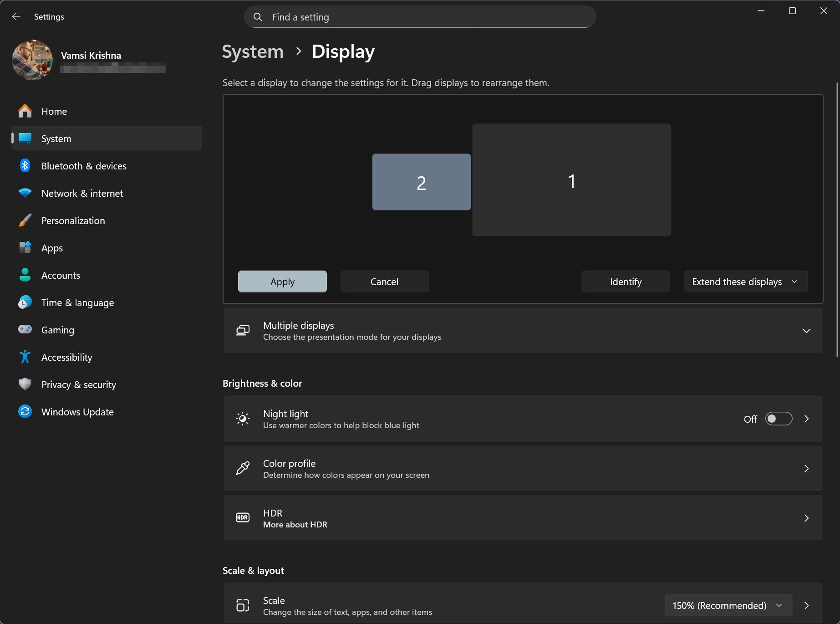Click the Time & language globe icon
Viewport: 840px width, 624px height.
point(25,302)
